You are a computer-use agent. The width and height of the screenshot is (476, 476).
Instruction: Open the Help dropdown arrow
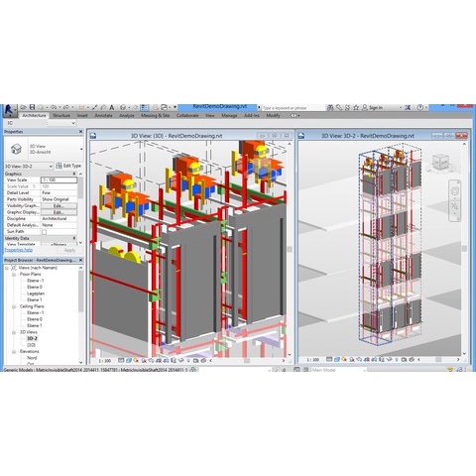[425, 107]
